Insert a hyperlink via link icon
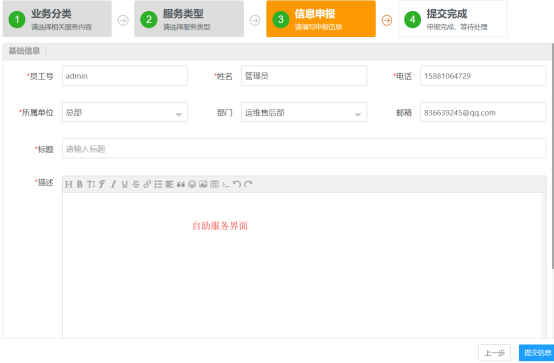The height and width of the screenshot is (363, 554). 147,184
